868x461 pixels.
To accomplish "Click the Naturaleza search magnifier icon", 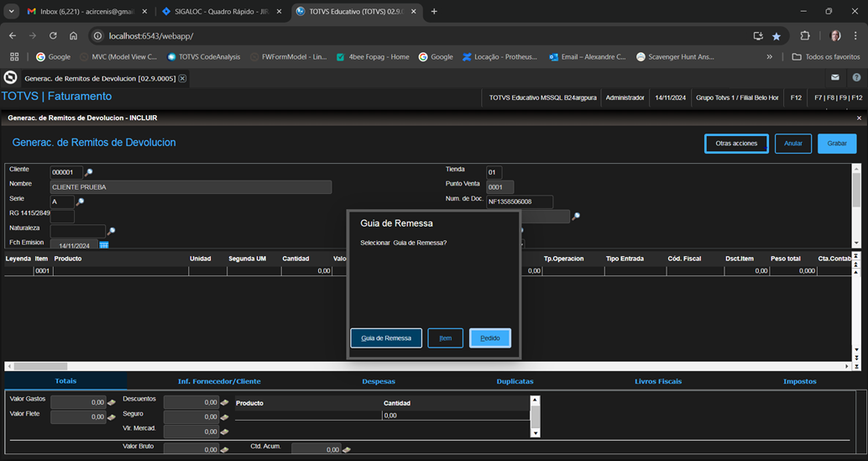I will [111, 231].
